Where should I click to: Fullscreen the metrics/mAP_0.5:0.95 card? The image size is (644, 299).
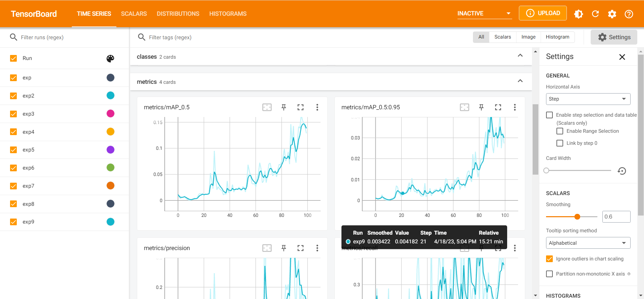pos(498,107)
